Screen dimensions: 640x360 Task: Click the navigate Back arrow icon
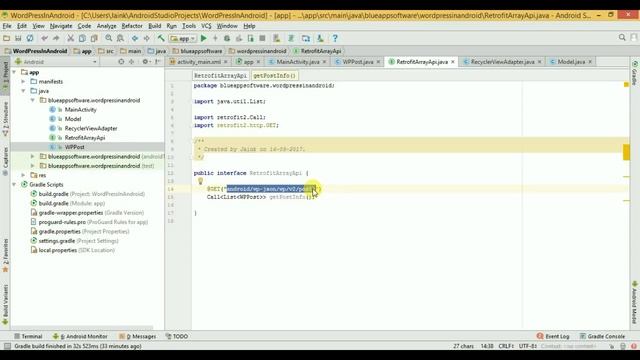point(135,38)
